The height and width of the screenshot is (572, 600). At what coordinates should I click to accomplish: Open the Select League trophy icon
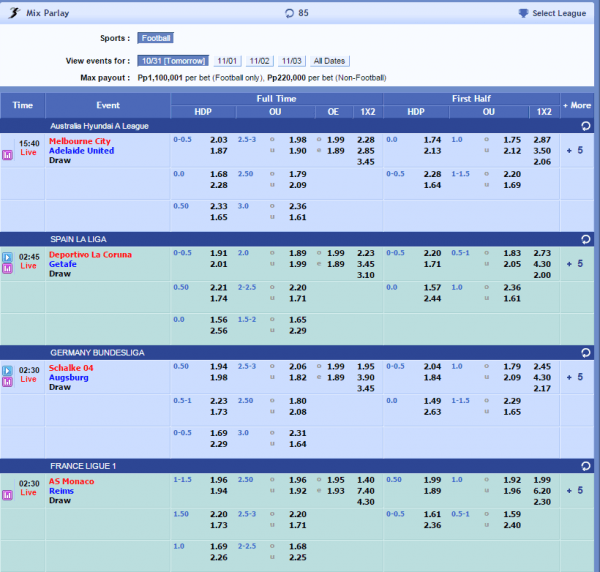point(523,13)
